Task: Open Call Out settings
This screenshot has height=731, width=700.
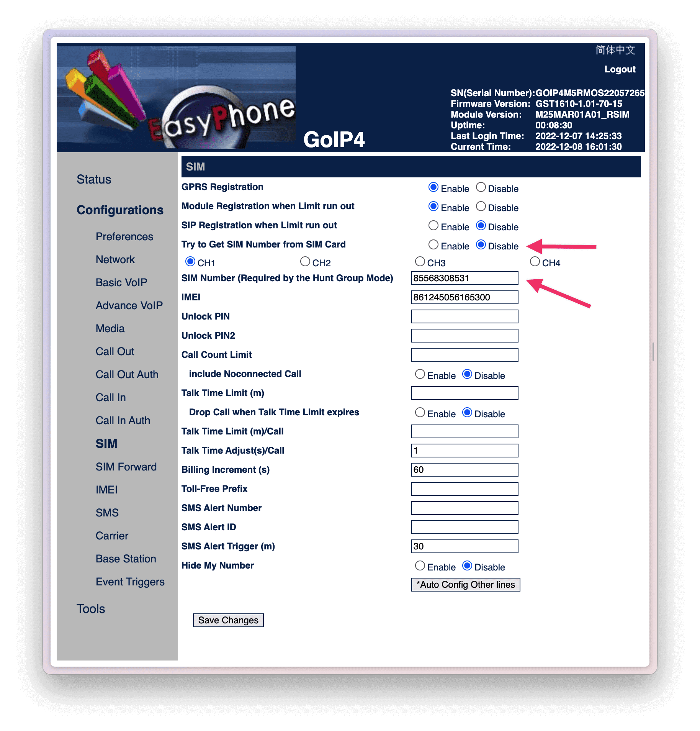Action: coord(115,352)
